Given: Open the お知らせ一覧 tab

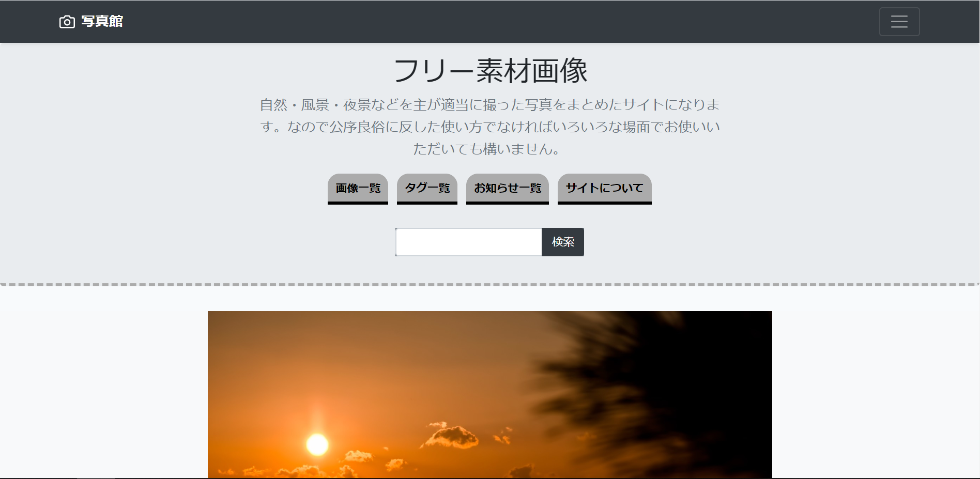Looking at the screenshot, I should (x=507, y=189).
